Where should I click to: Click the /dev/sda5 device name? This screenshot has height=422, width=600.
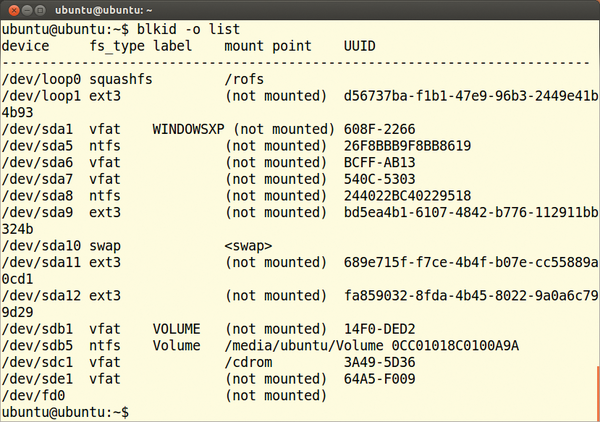(37, 146)
